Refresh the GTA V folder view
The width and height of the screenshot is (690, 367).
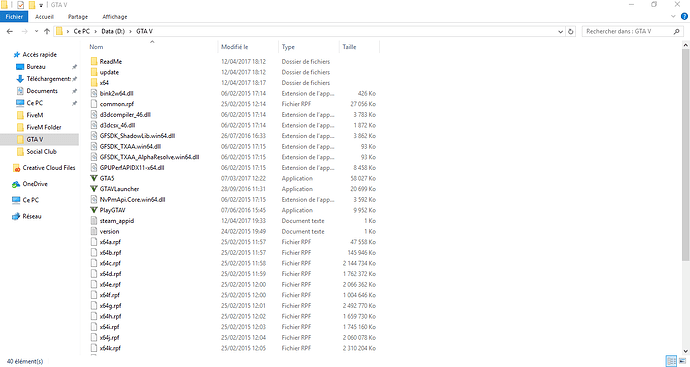571,32
